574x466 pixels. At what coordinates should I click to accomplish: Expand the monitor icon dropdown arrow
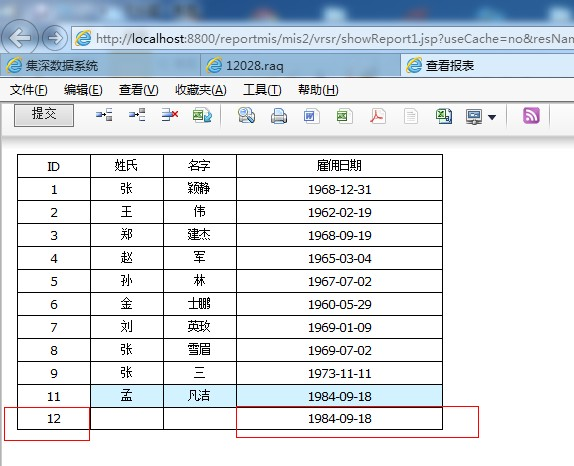click(x=492, y=118)
